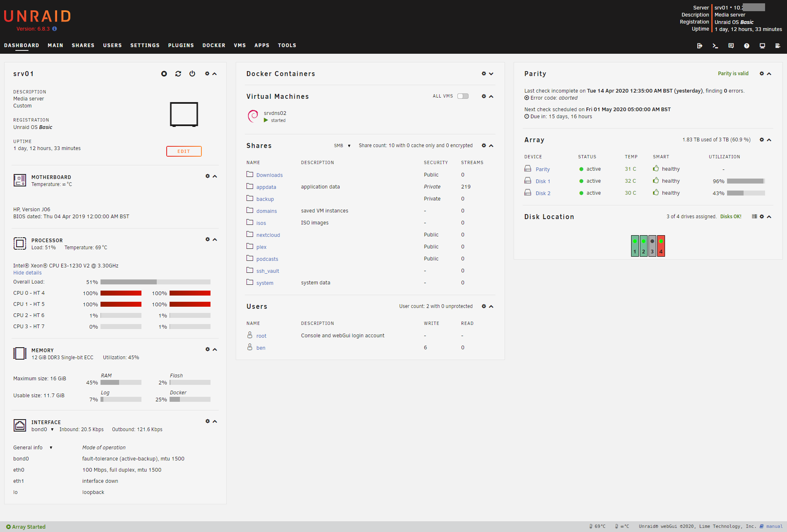Open the root user link
The height and width of the screenshot is (532, 787).
coord(261,336)
